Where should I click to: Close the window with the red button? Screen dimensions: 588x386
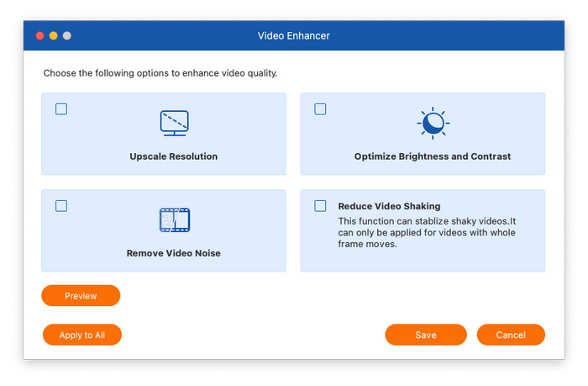click(x=39, y=36)
